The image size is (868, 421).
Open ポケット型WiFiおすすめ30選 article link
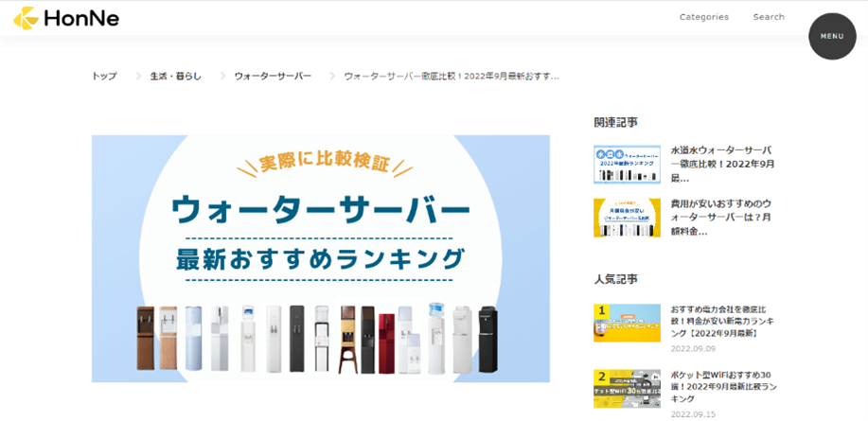coord(723,386)
